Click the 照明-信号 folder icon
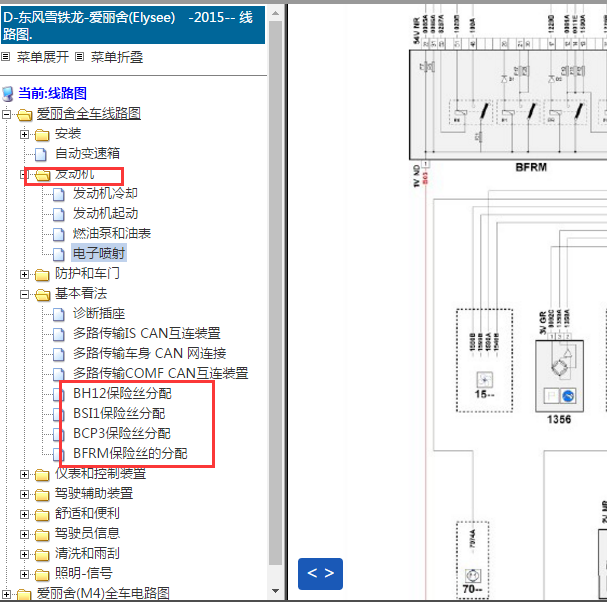The image size is (607, 602). (x=42, y=575)
